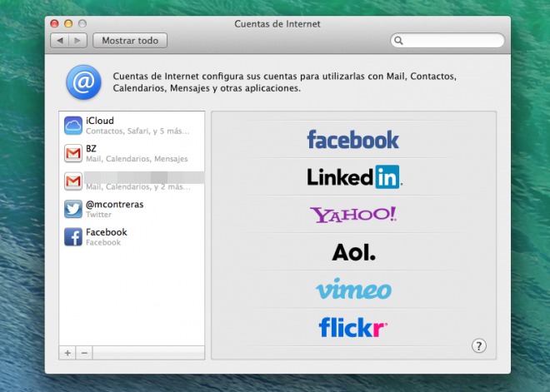Image resolution: width=550 pixels, height=392 pixels.
Task: Select the BZ account name
Action: click(91, 148)
